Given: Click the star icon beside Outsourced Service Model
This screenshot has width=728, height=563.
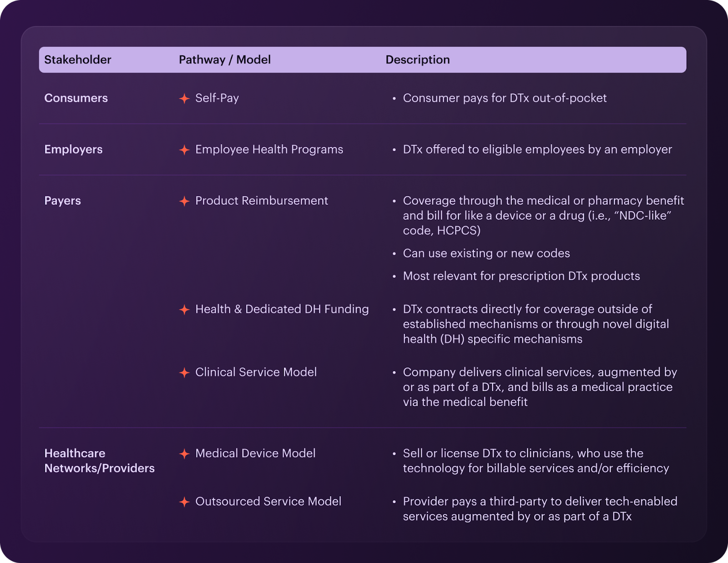Looking at the screenshot, I should point(184,502).
